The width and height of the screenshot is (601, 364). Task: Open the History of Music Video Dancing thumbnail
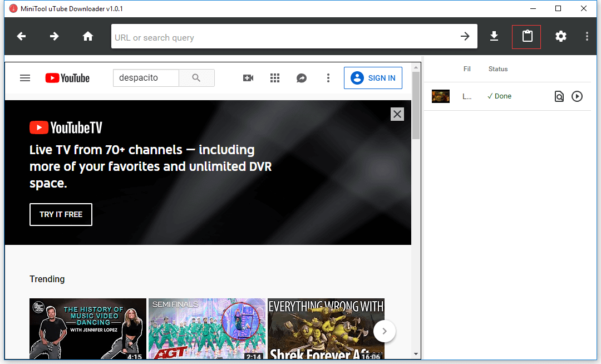[88, 329]
